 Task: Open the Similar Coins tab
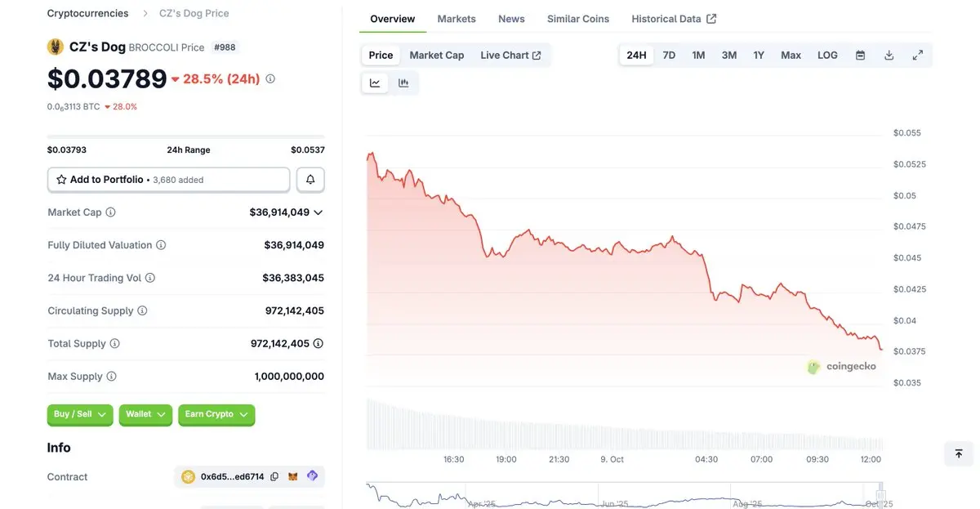(578, 19)
